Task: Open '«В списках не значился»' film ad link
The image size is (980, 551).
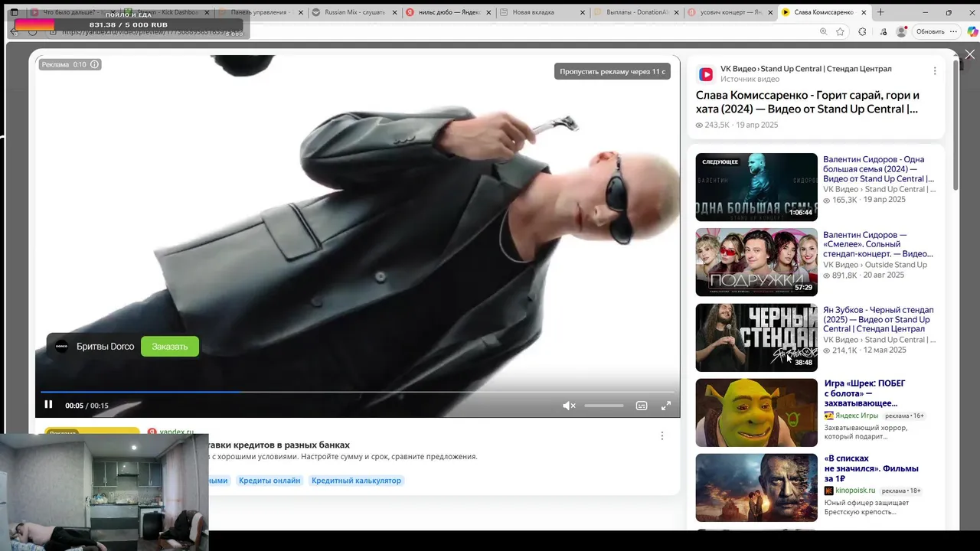Action: (871, 468)
